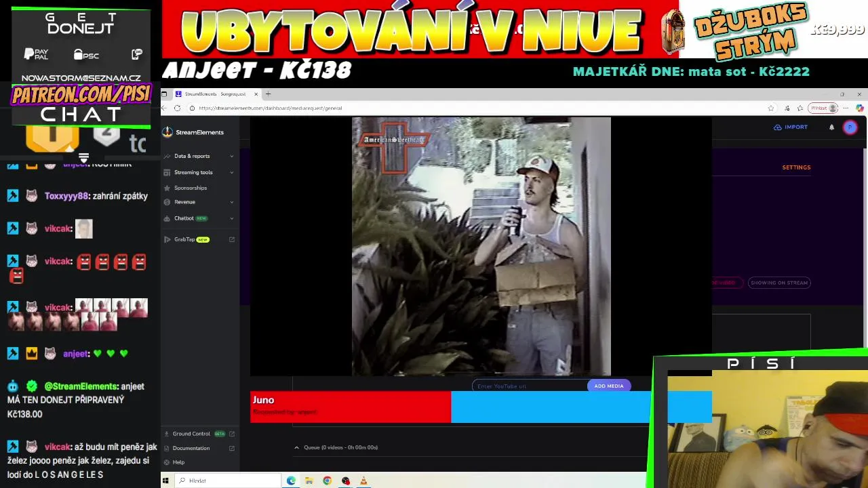Screen dimensions: 868x488
Task: Click the Documentation external link icon
Action: tap(231, 448)
